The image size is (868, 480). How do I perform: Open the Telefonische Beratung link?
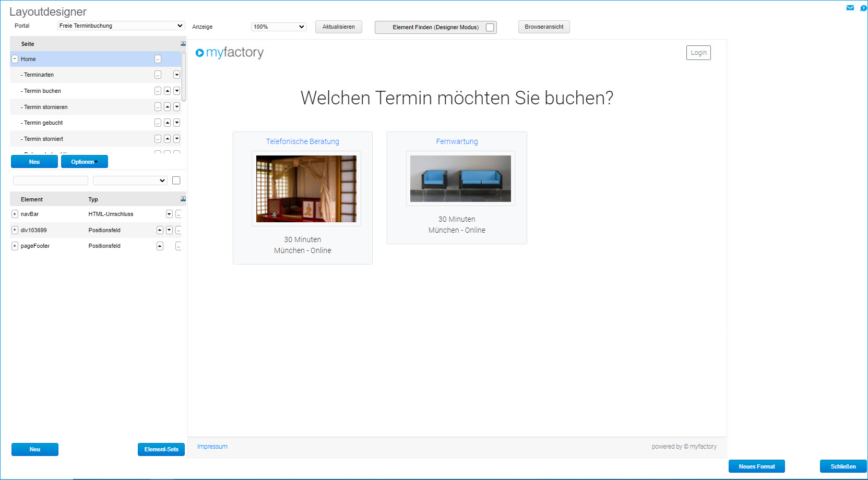(x=303, y=141)
